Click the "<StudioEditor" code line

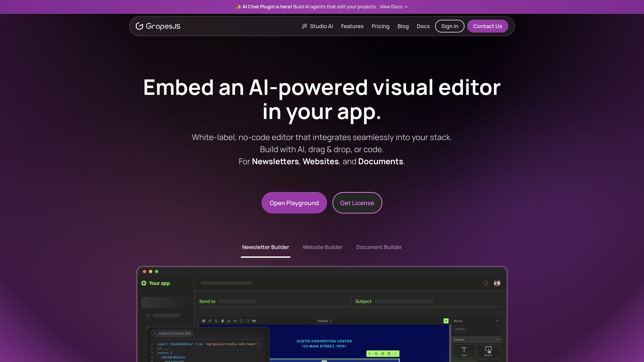(x=173, y=357)
